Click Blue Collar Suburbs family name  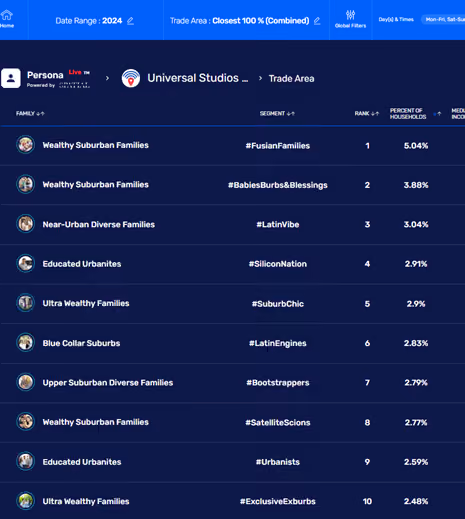click(81, 343)
